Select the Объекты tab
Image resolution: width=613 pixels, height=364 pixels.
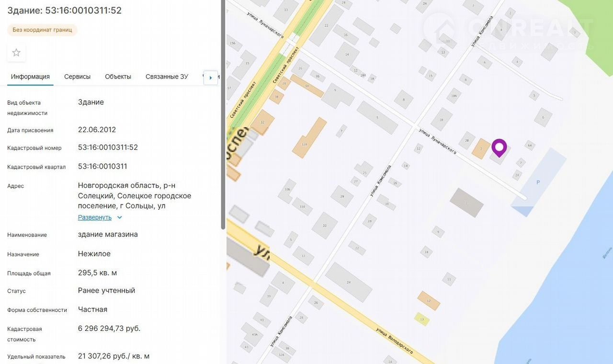[x=118, y=77]
